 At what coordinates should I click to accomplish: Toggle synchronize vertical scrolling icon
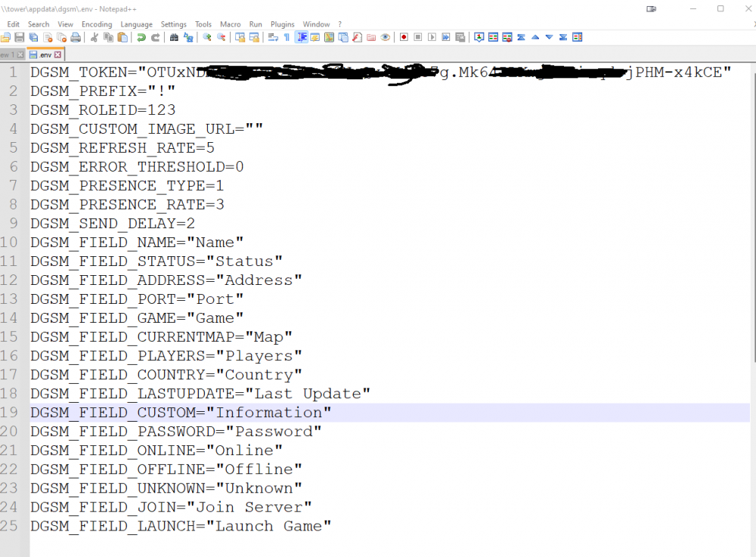(240, 38)
